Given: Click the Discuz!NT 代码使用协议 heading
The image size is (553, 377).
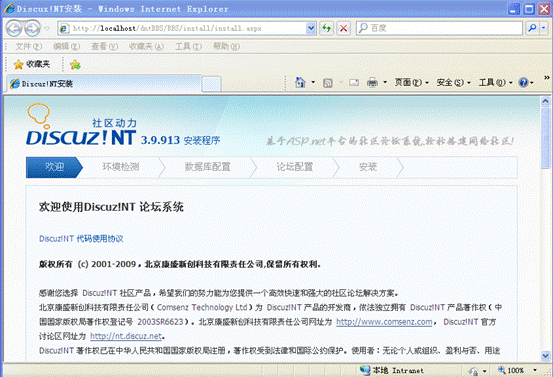Looking at the screenshot, I should point(81,239).
